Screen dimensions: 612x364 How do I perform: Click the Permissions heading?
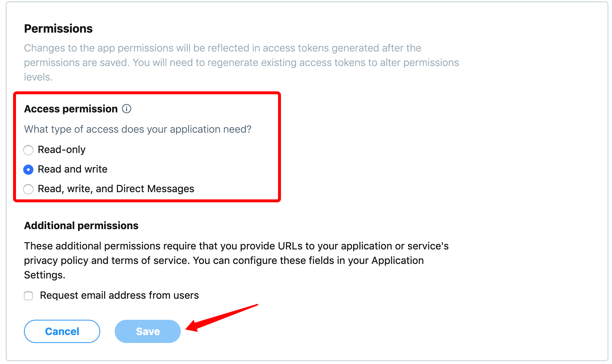tap(58, 29)
